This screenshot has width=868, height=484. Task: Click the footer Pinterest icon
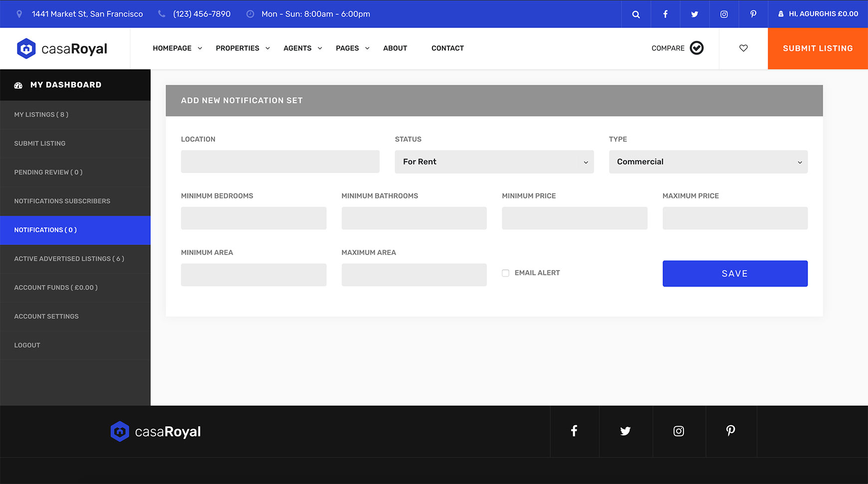(730, 431)
